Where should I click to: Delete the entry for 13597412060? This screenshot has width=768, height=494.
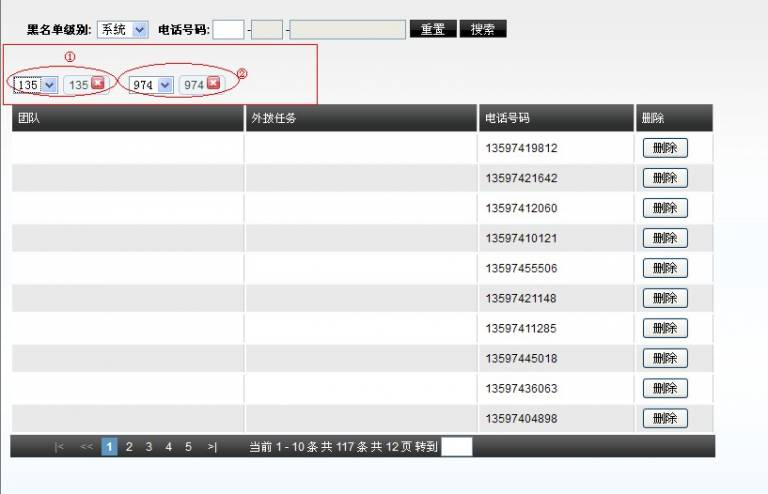665,208
